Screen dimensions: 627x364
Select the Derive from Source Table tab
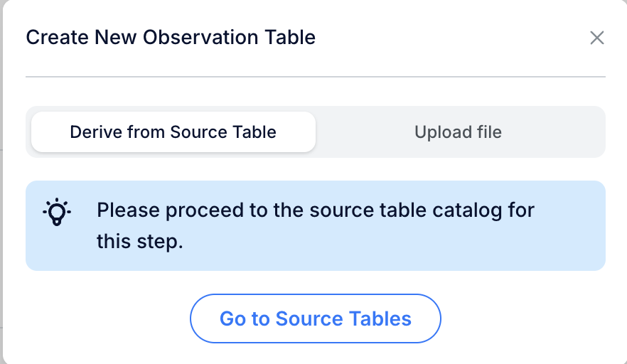click(x=173, y=132)
